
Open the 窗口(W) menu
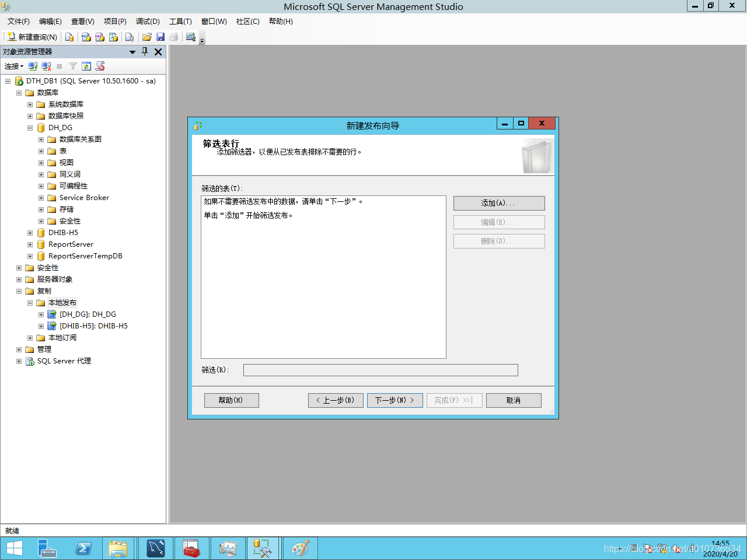click(214, 21)
